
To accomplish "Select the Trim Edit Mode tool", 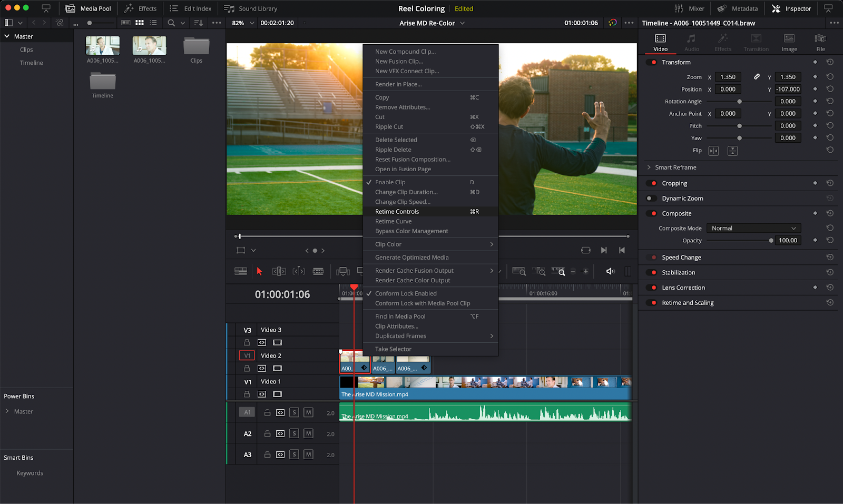I will (279, 271).
